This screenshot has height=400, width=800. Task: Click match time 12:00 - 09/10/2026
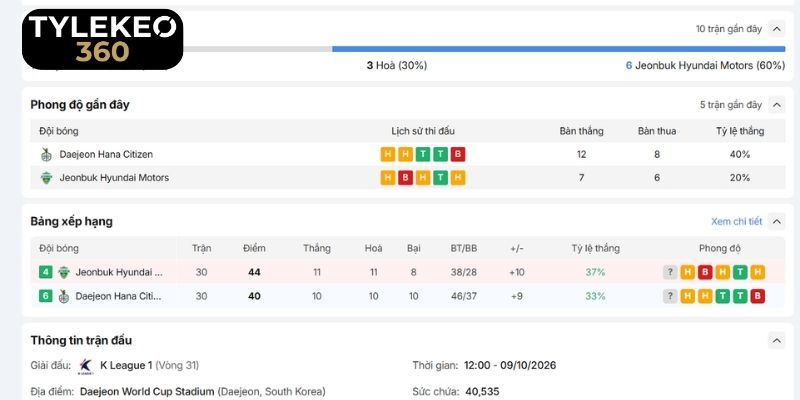(x=510, y=366)
